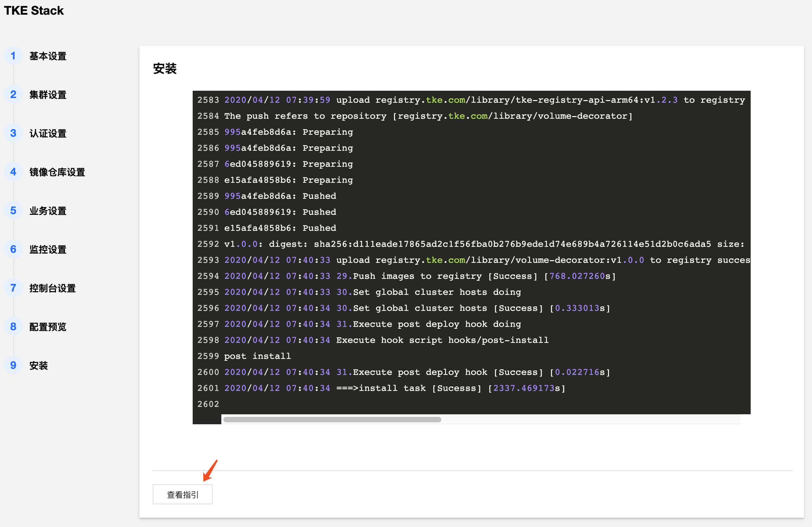Go to 认证设置 step label

click(x=48, y=133)
